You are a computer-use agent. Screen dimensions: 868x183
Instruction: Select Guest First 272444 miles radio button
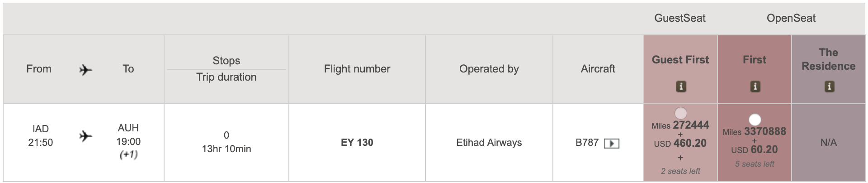(x=680, y=113)
